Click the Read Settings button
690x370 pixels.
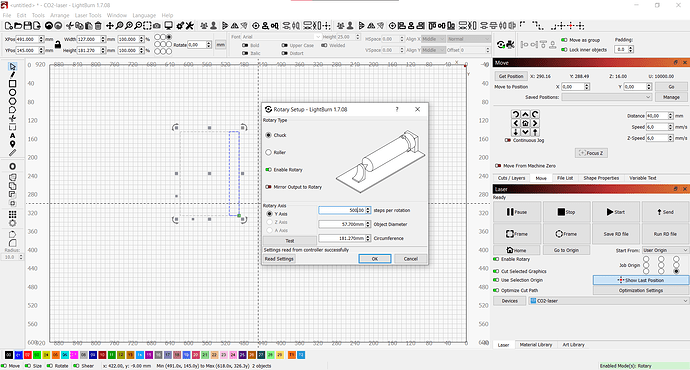[279, 259]
